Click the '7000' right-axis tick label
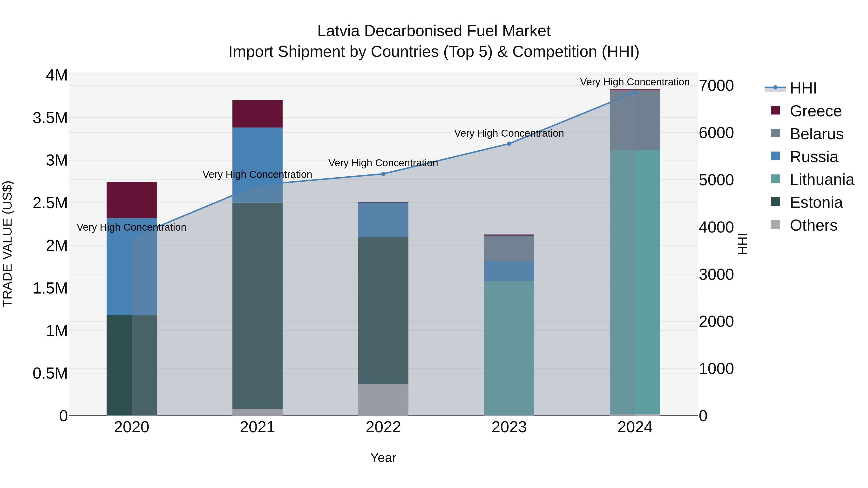The image size is (868, 488). pyautogui.click(x=716, y=86)
